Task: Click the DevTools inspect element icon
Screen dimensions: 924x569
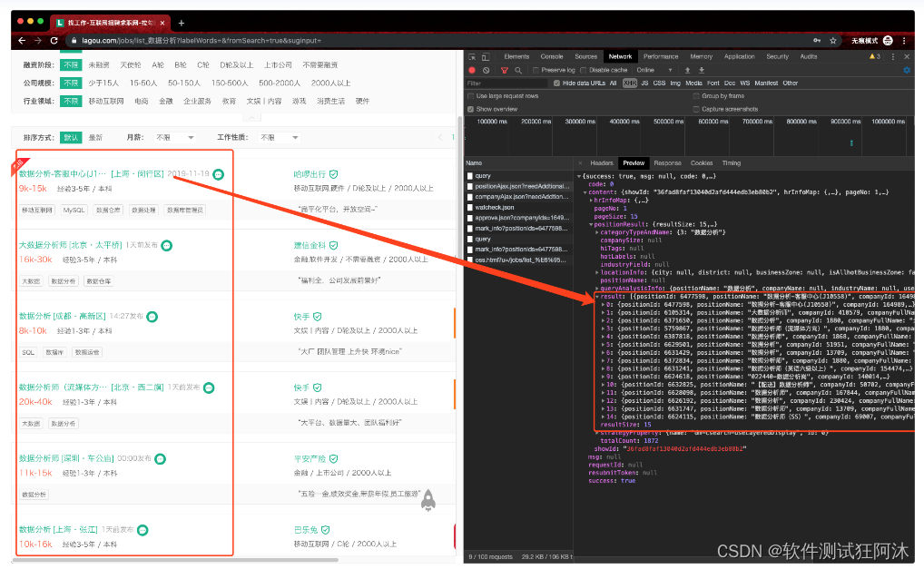Action: [x=472, y=56]
